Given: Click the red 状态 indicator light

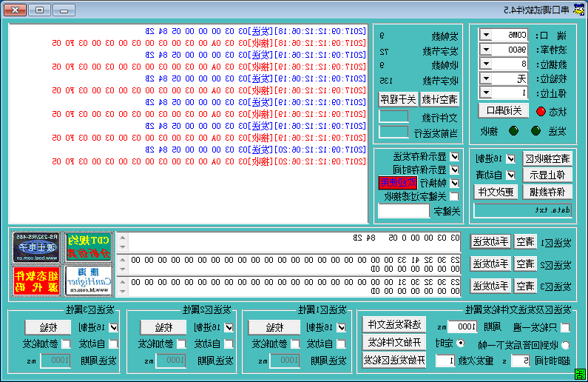Looking at the screenshot, I should point(541,112).
